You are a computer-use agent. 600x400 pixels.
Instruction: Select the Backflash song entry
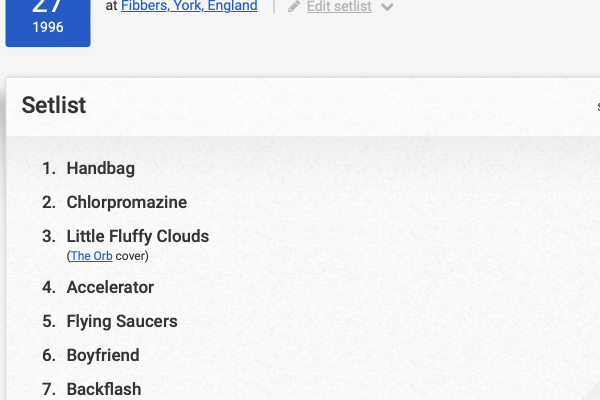click(104, 389)
